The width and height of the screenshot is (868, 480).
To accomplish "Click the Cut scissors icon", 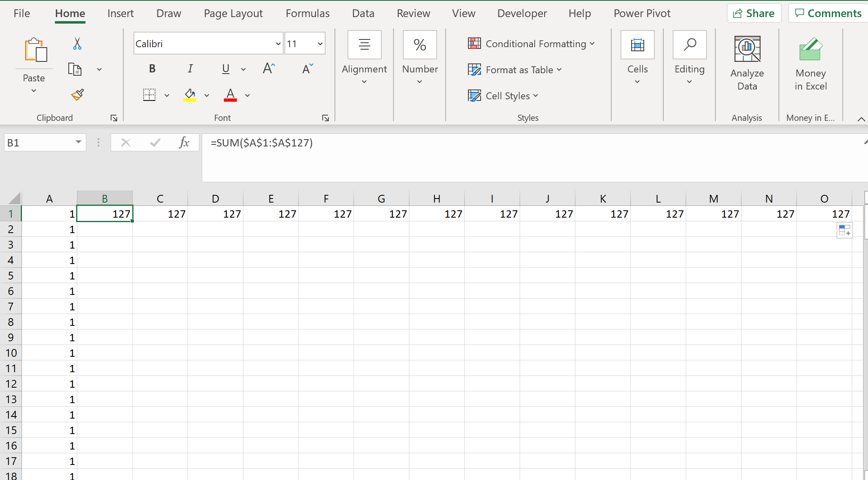I will point(77,44).
